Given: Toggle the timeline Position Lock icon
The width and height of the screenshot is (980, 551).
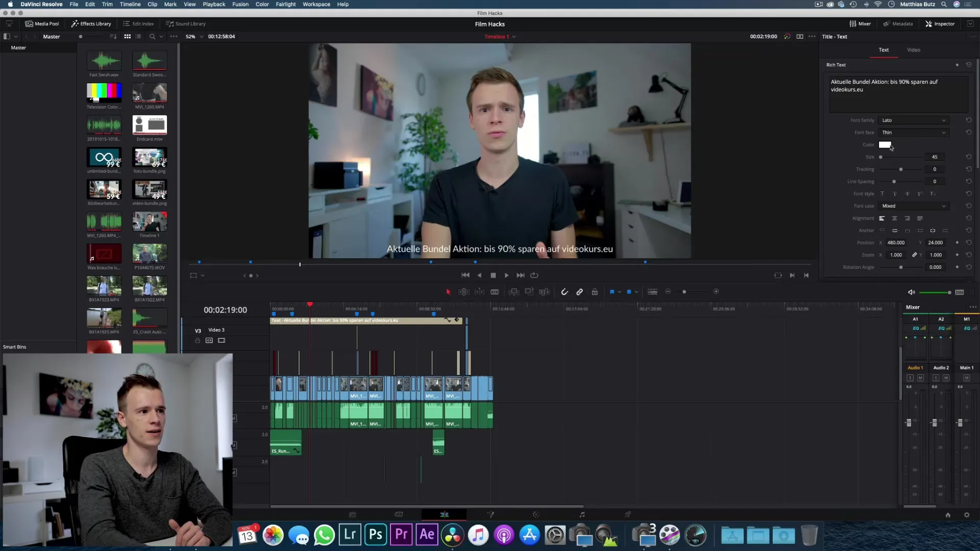Looking at the screenshot, I should (x=595, y=292).
